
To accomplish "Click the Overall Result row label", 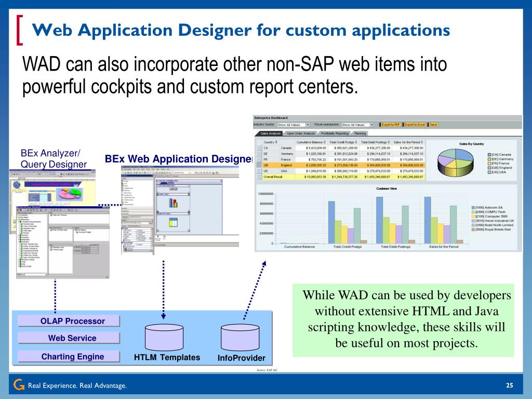I will 273,177.
